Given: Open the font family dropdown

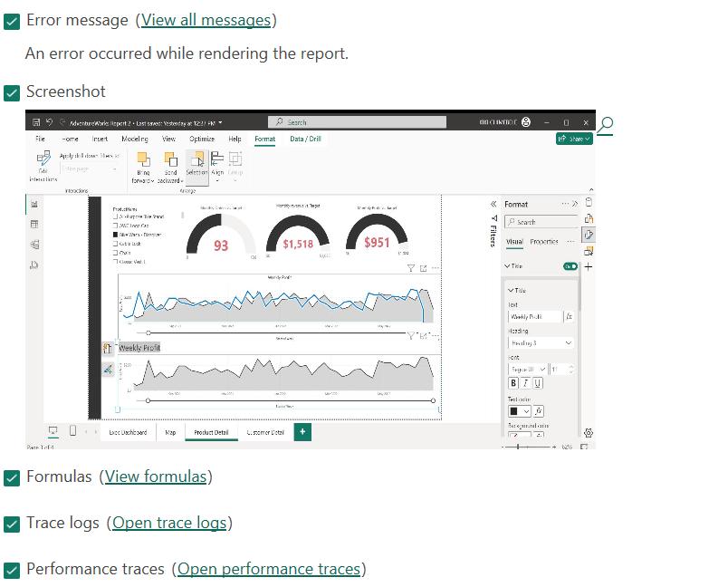Looking at the screenshot, I should [528, 370].
